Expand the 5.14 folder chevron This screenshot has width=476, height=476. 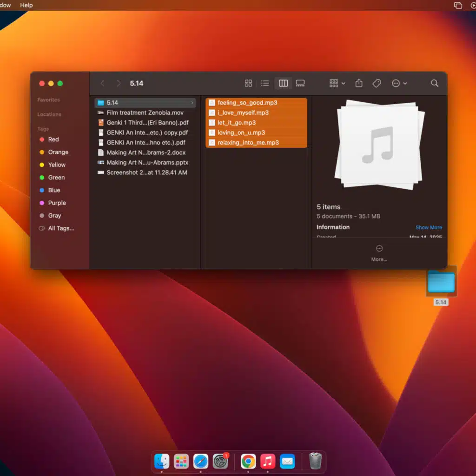click(192, 103)
